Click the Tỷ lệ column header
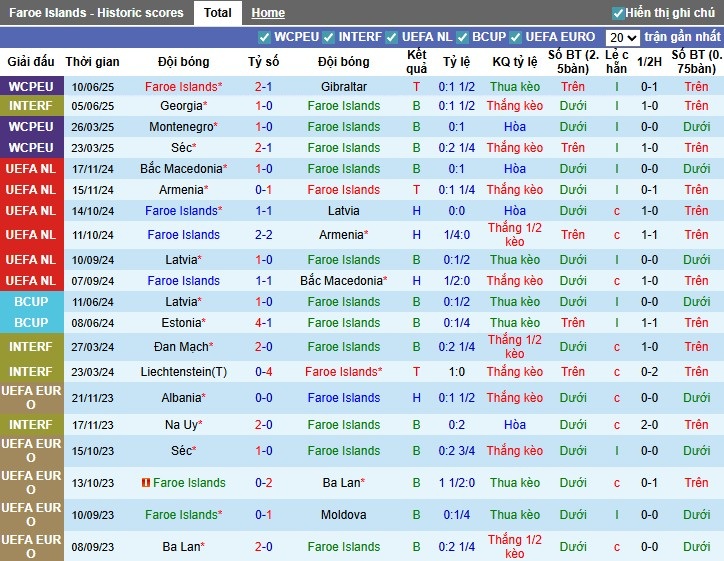This screenshot has height=561, width=724. pyautogui.click(x=456, y=61)
